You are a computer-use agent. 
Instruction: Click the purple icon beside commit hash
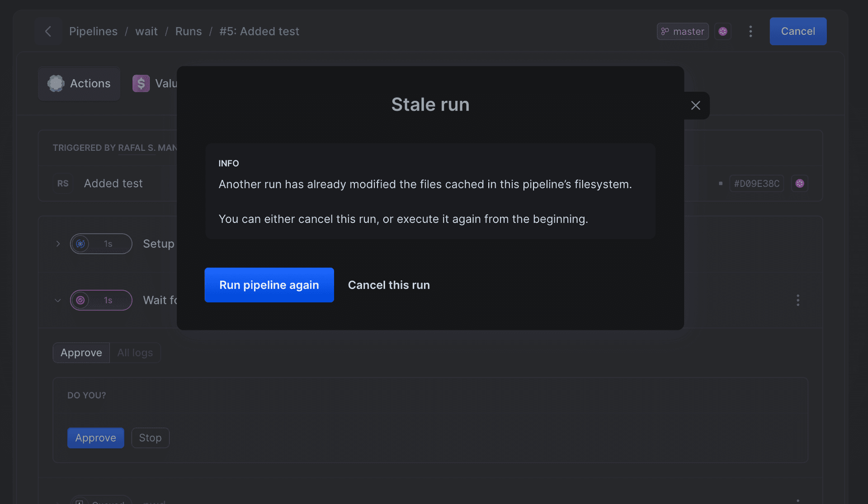coord(799,184)
